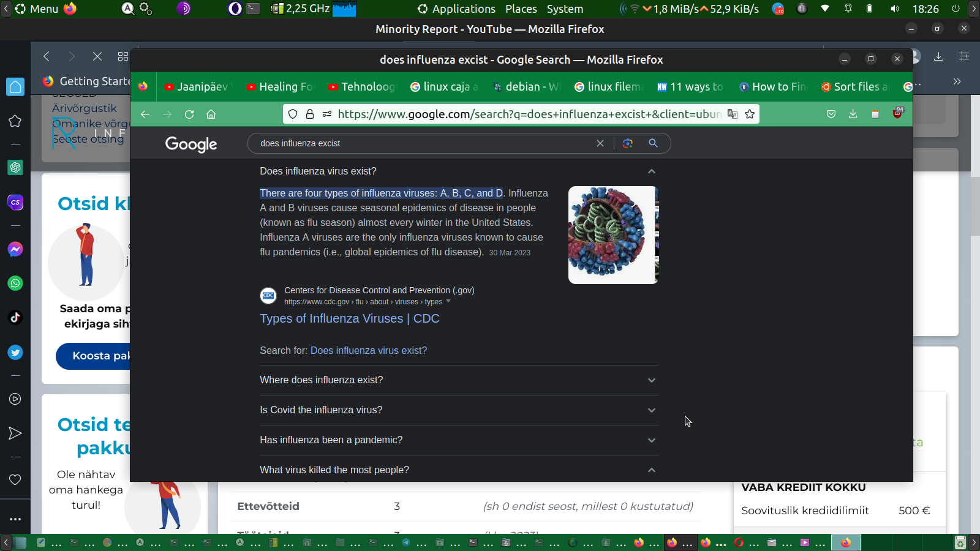
Task: Switch to the 'Tehnoloog' tab
Action: 362,87
